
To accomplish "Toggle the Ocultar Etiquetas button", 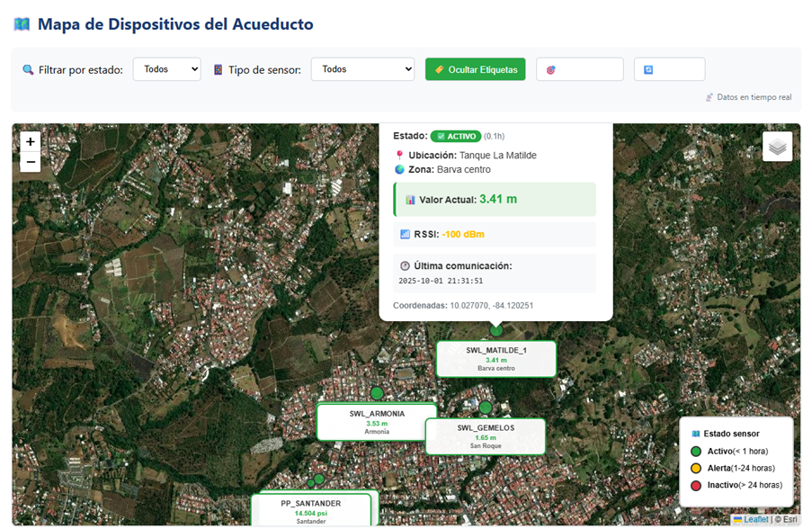I will [x=475, y=68].
